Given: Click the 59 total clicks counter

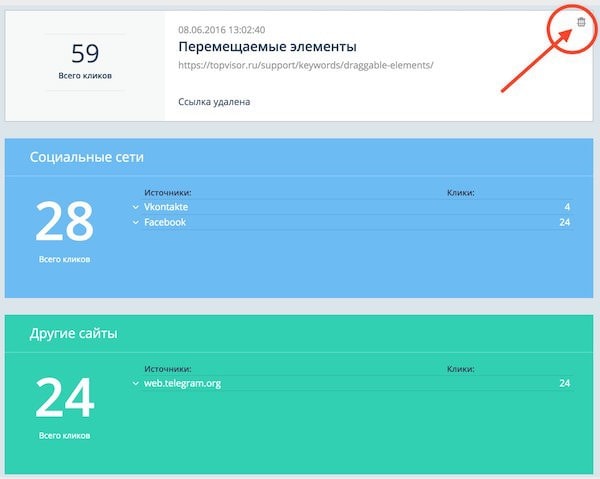Looking at the screenshot, I should pyautogui.click(x=85, y=53).
